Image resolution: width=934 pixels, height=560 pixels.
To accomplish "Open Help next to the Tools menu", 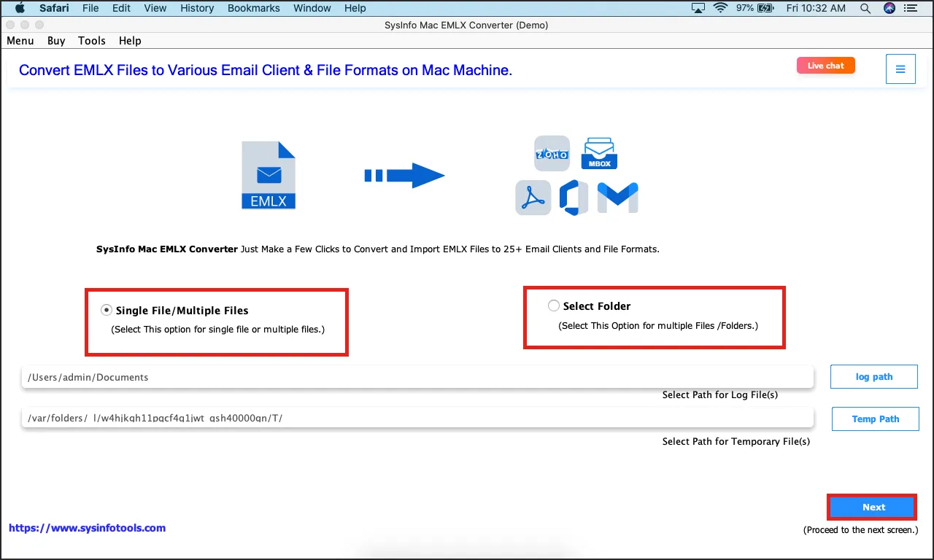I will click(130, 41).
